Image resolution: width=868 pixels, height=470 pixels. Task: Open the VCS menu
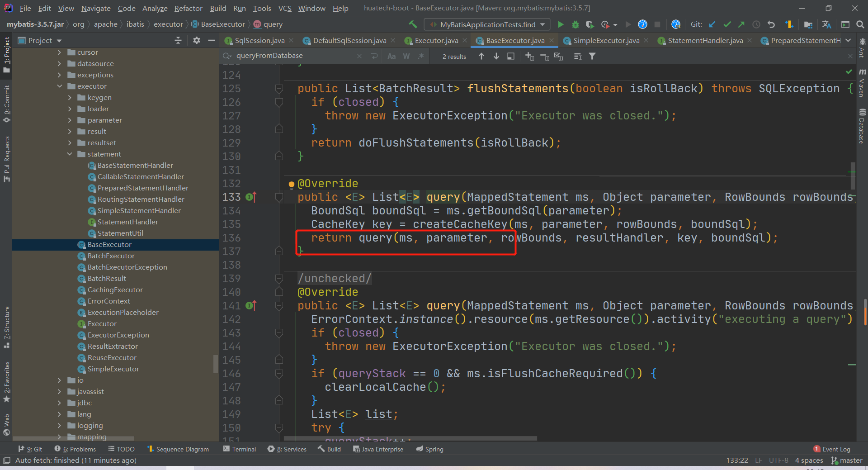point(285,8)
